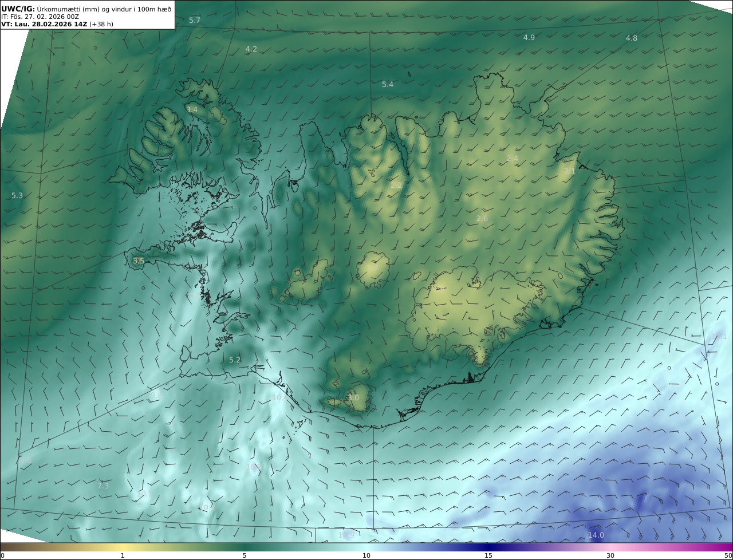Click the 4.2 value label
733x560 pixels.
[251, 49]
